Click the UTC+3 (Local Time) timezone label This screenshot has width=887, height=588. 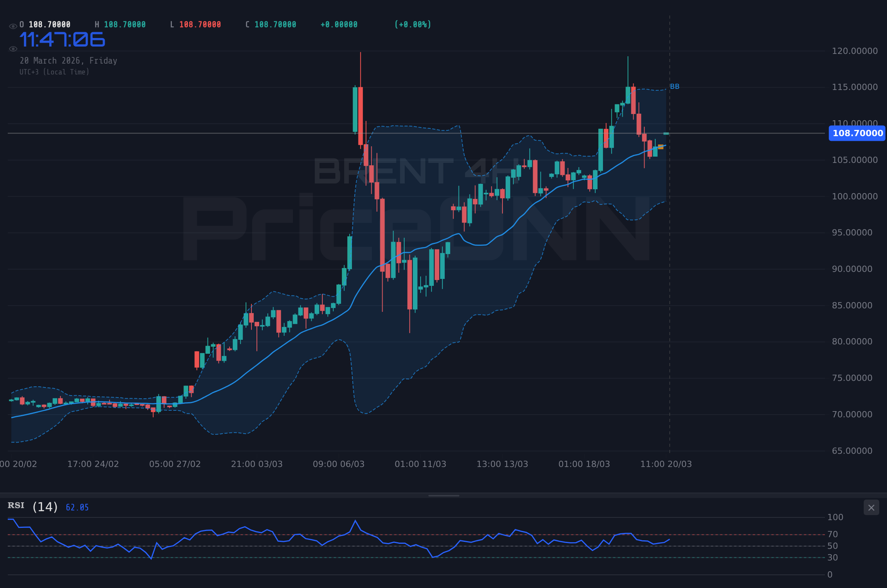point(54,72)
